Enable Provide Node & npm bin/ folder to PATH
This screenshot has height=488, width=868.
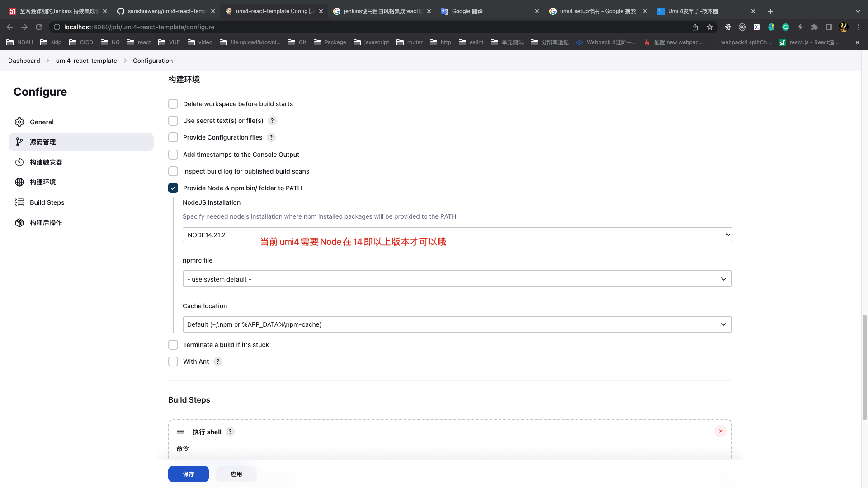click(x=173, y=188)
